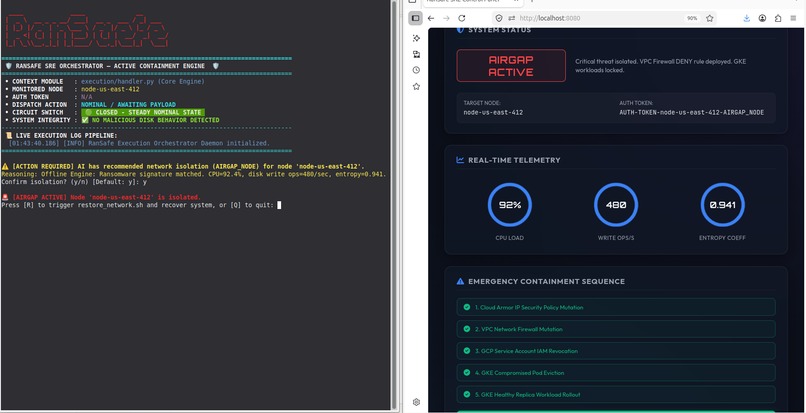Bookmark this page with the star
Viewport: 806px width, 413px height.
pos(709,18)
